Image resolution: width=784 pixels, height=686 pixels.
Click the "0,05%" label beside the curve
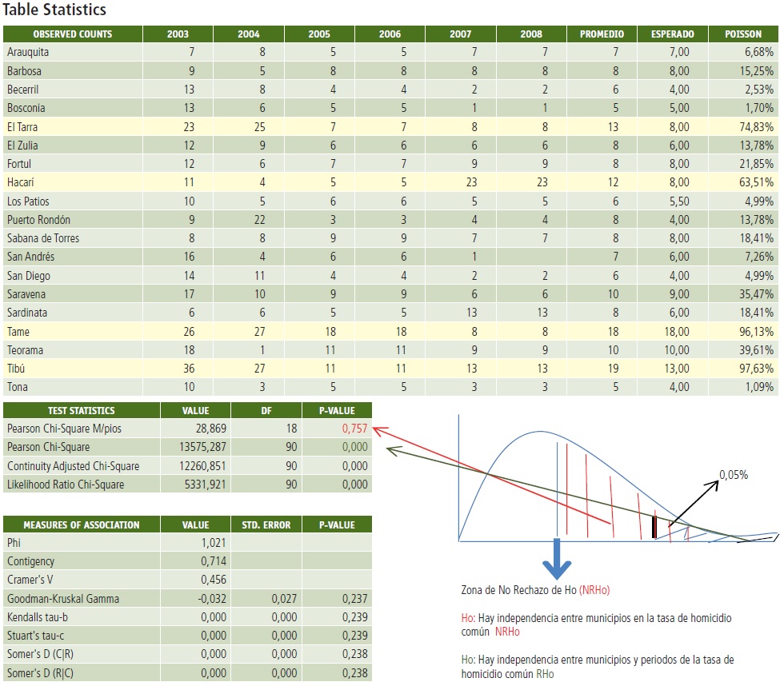(733, 474)
